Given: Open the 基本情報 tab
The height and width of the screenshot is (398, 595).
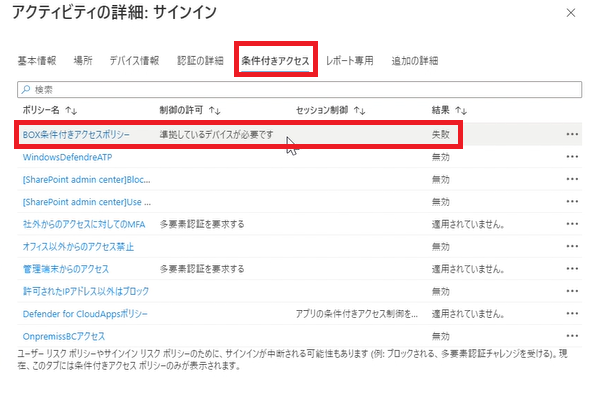Looking at the screenshot, I should point(37,61).
